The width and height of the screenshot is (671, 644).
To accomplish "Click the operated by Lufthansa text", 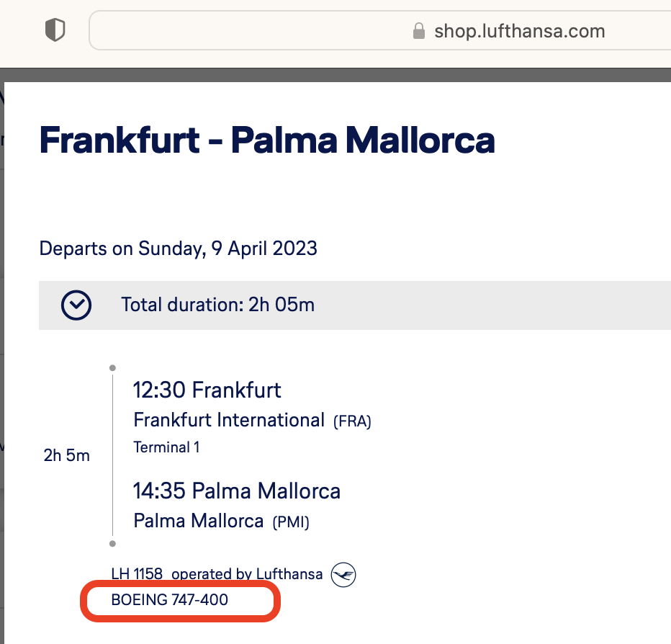I will click(247, 574).
